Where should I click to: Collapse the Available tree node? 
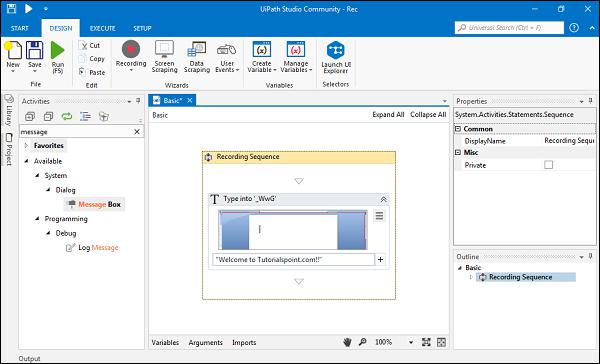26,161
